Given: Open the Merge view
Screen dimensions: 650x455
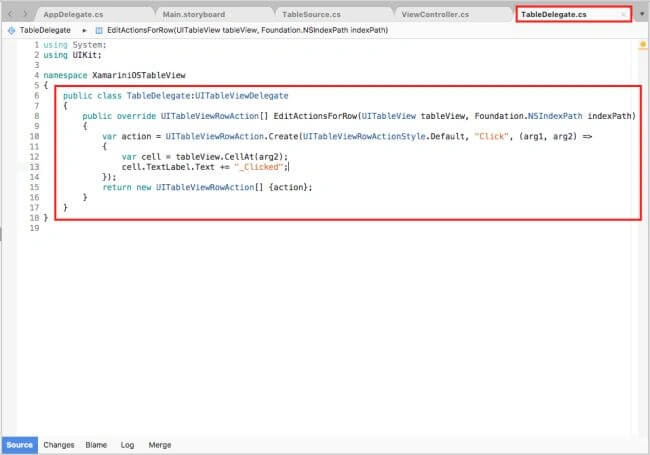Looking at the screenshot, I should click(x=160, y=445).
